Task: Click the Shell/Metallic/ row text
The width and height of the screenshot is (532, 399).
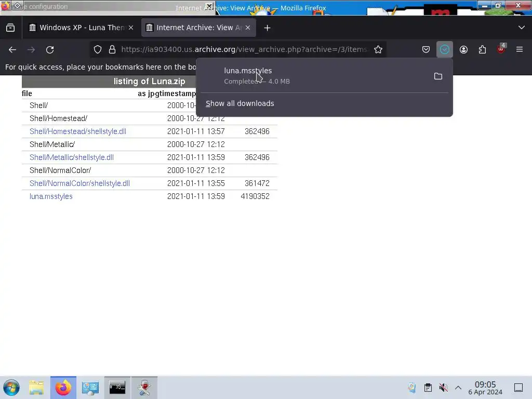Action: [52, 144]
